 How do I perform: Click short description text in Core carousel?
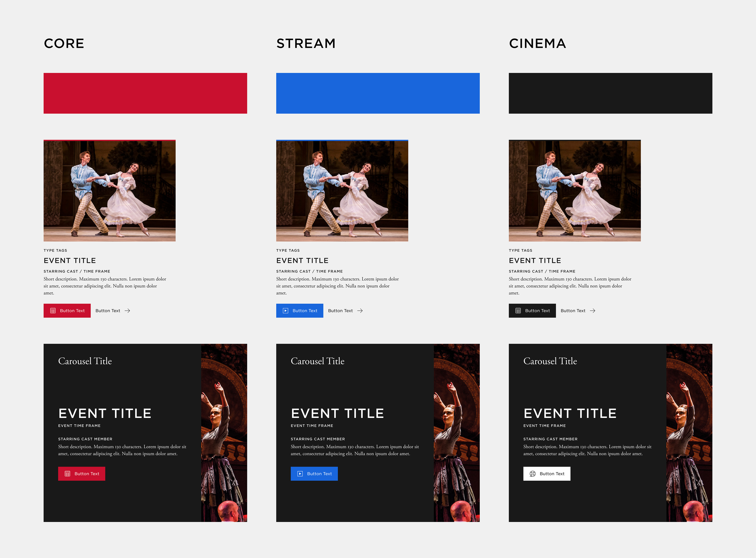pos(122,450)
